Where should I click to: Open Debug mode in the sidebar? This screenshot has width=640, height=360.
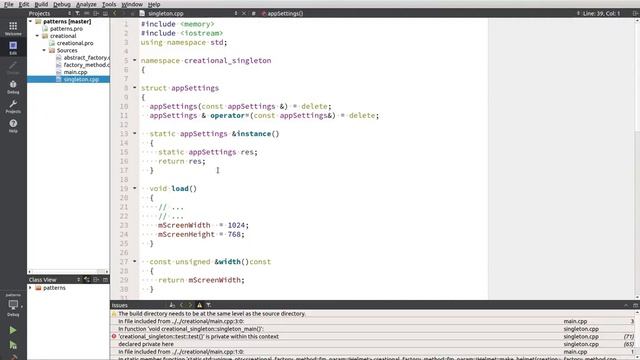tap(13, 87)
